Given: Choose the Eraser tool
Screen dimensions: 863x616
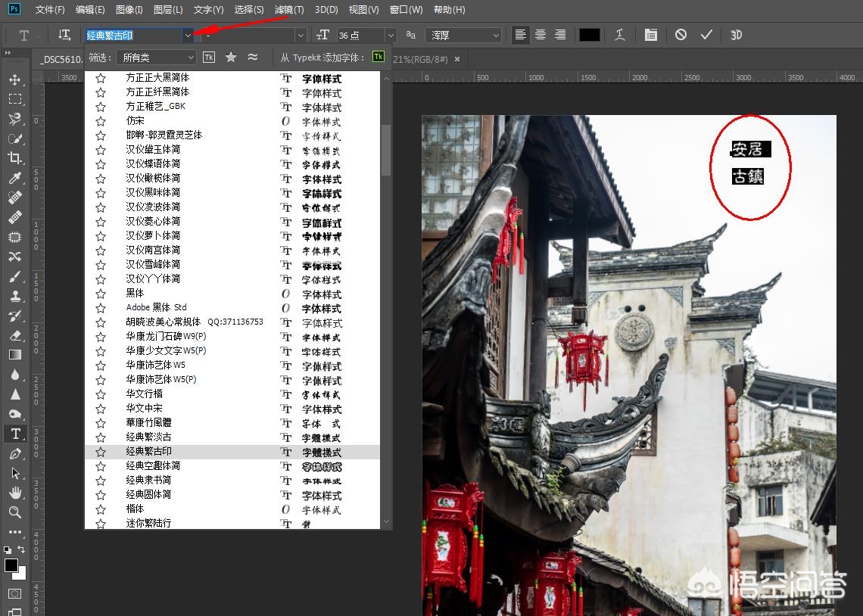Looking at the screenshot, I should click(x=14, y=335).
